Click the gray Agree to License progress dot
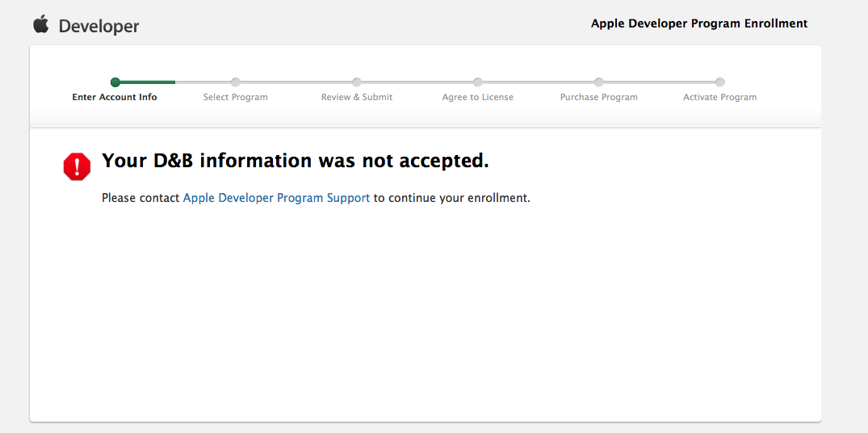The image size is (868, 433). coord(478,82)
